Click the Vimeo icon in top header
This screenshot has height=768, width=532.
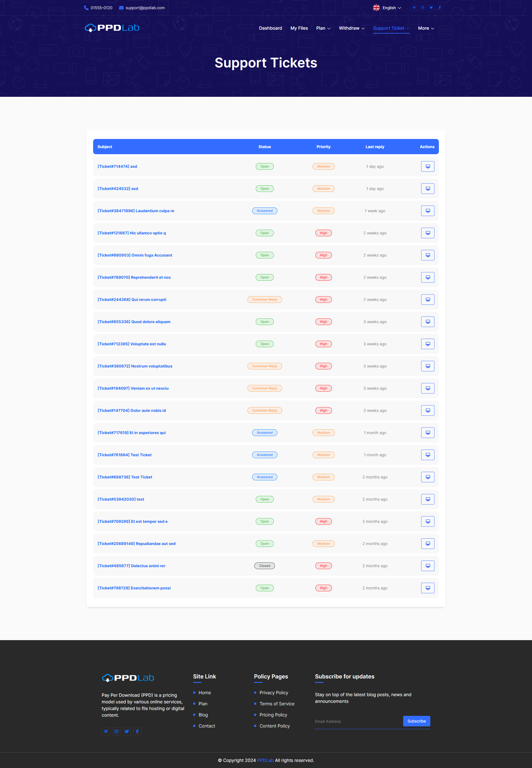[414, 8]
